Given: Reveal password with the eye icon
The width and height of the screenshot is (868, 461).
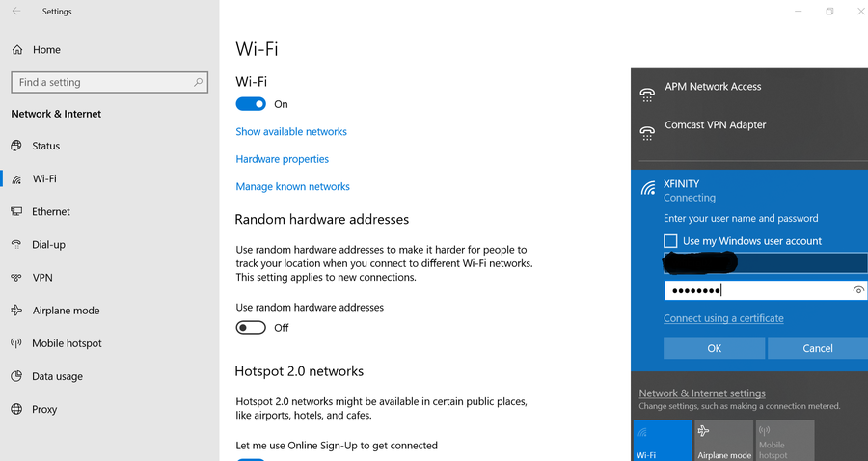Looking at the screenshot, I should (x=858, y=290).
